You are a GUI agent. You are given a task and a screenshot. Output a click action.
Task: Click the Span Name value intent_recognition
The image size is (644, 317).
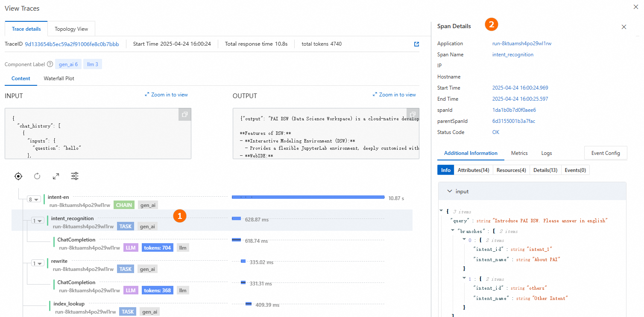click(513, 55)
